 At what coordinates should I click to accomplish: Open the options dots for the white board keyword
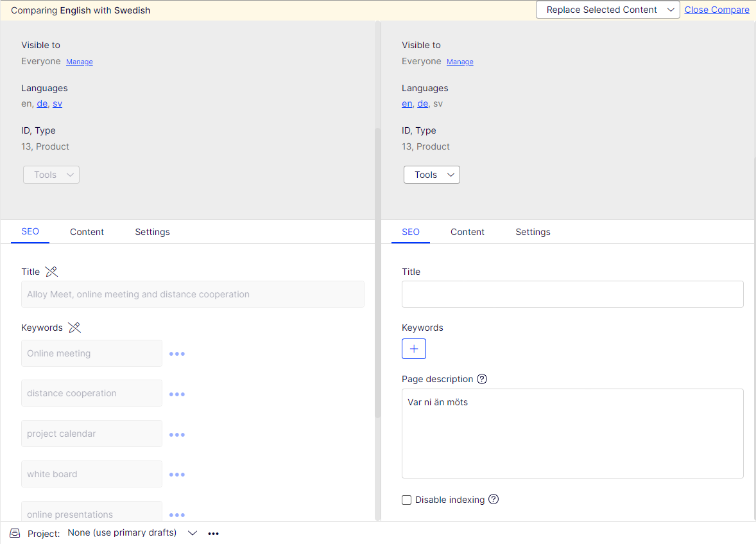tap(177, 475)
